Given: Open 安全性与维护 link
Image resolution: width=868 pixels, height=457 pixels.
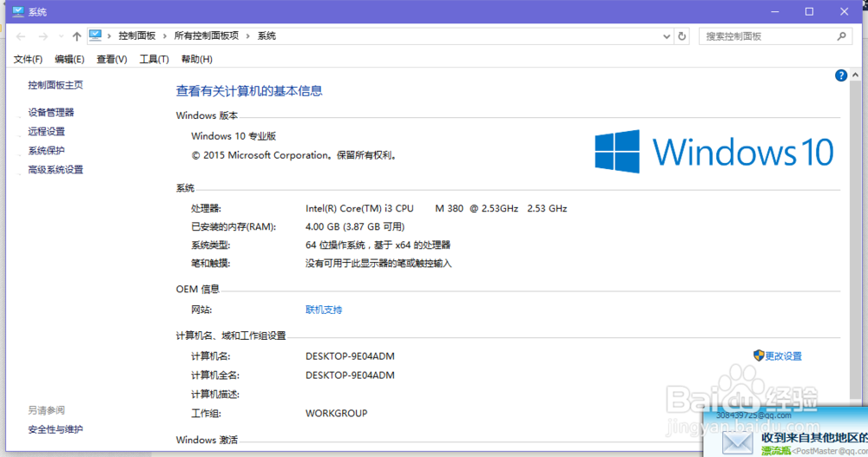Looking at the screenshot, I should 56,429.
